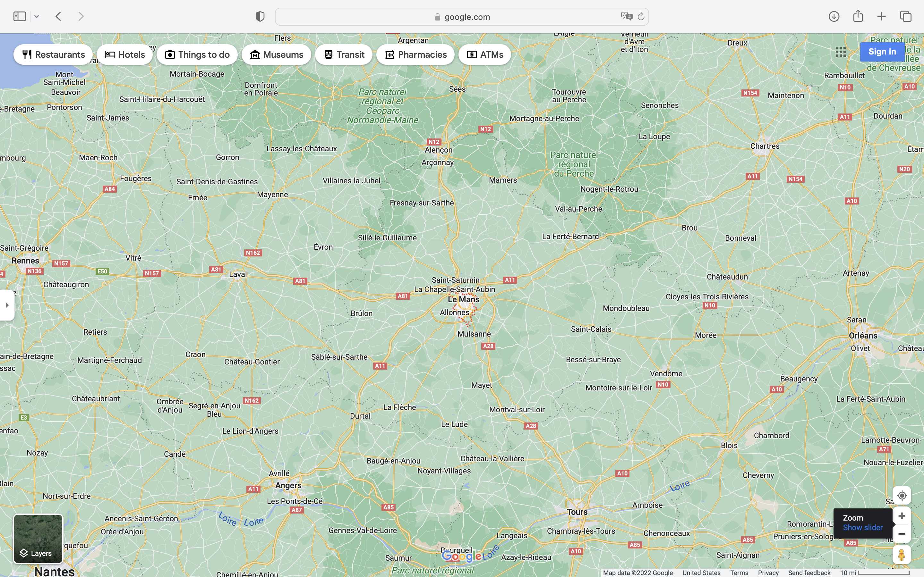Open Safari share menu

[x=858, y=16]
